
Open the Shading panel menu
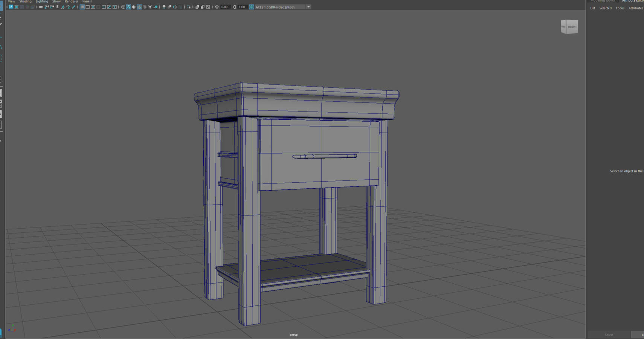click(x=25, y=2)
